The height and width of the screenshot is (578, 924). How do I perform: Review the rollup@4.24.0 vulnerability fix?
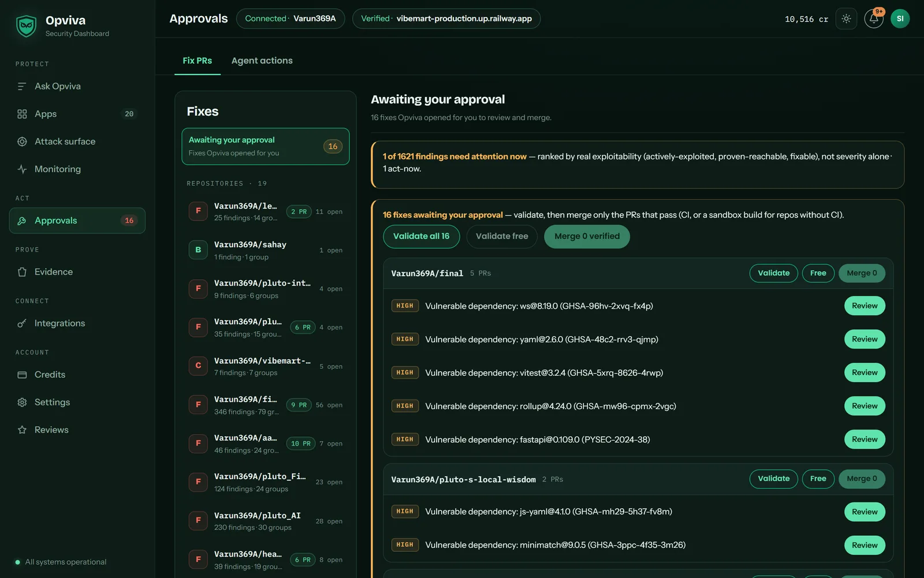click(x=865, y=406)
